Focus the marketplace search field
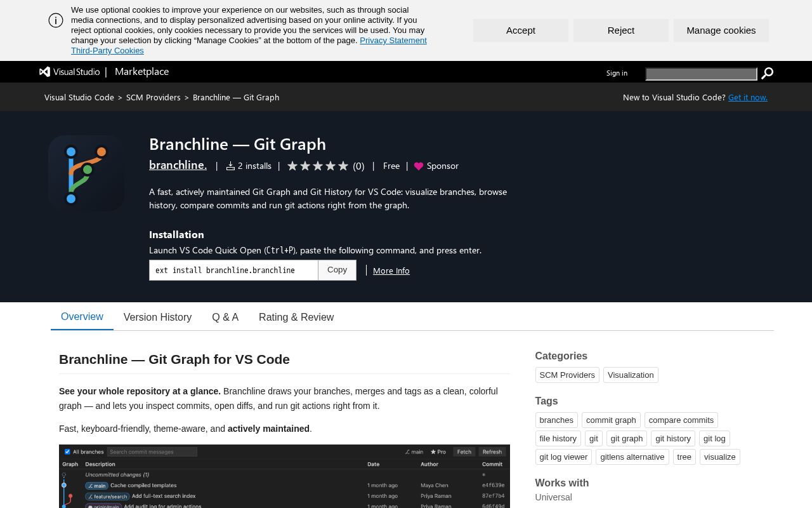Screen dimensions: 812x508 click(701, 74)
